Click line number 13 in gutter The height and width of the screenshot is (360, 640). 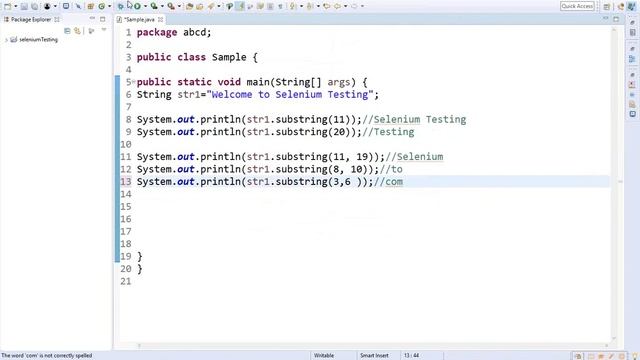(126, 182)
